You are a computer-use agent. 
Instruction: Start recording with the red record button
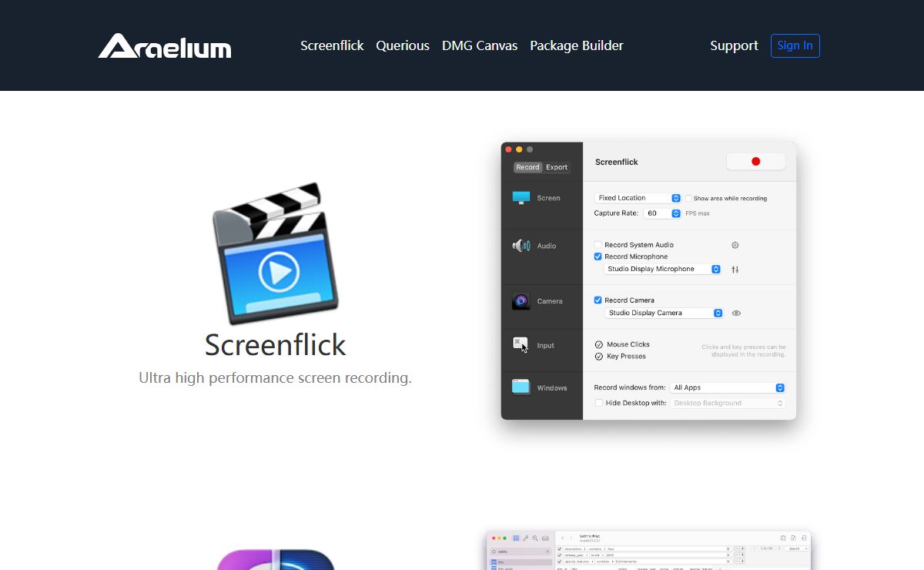click(x=755, y=162)
